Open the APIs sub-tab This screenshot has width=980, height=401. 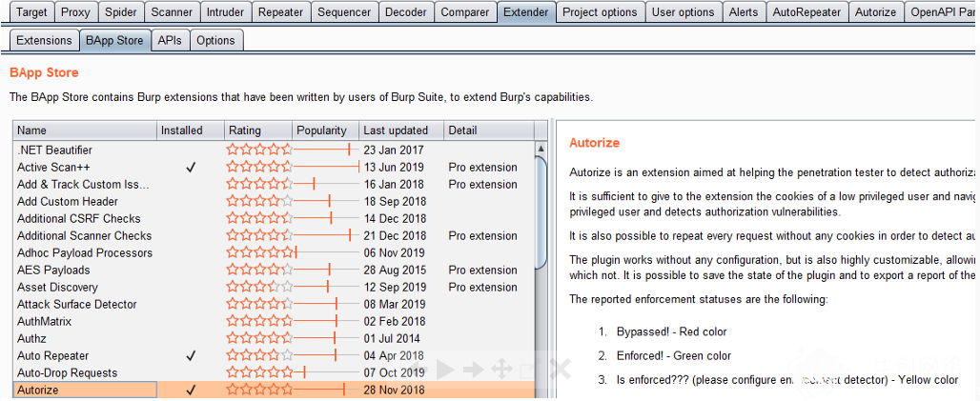170,41
